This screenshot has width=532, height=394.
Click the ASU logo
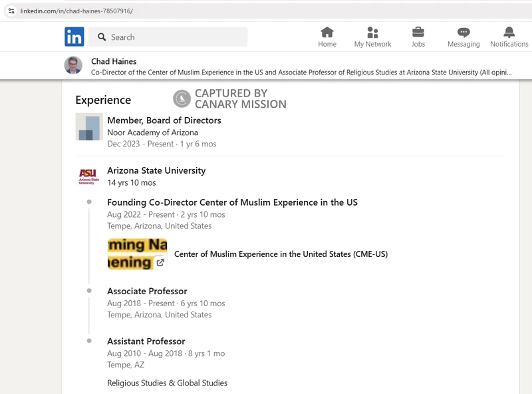coord(89,176)
